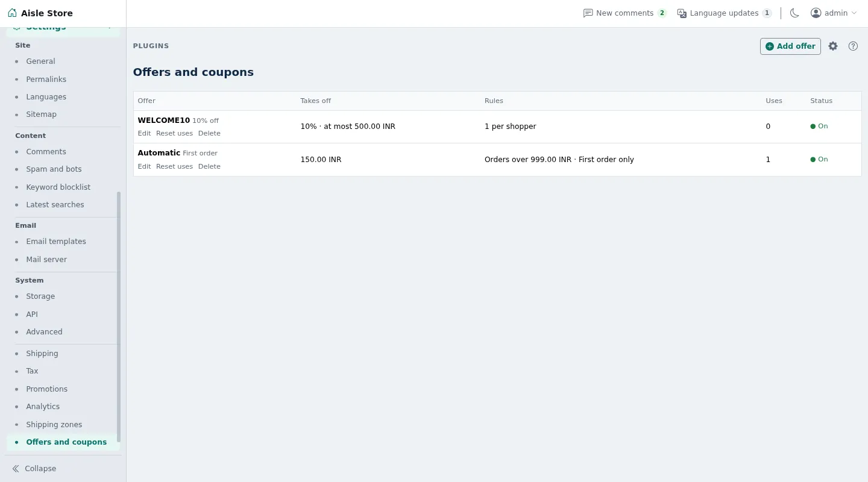Open the Aisle Store home icon

pos(12,13)
